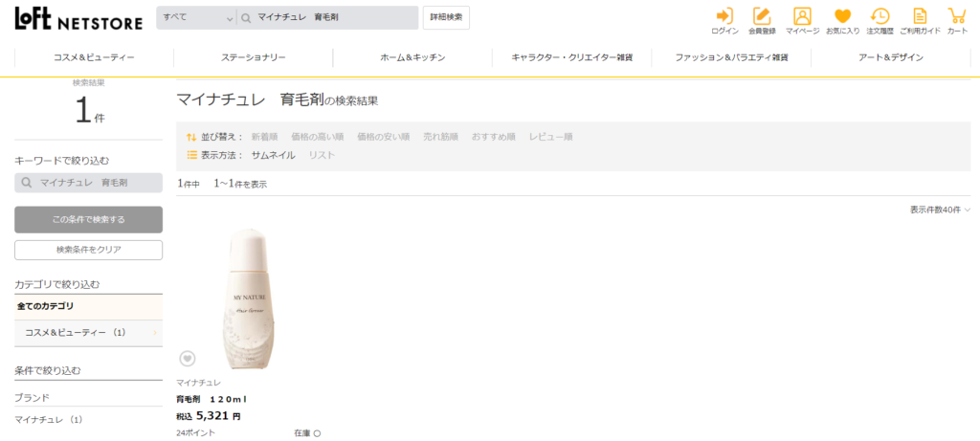Open ファッション&バラエティ雑貨 menu
The height and width of the screenshot is (441, 980).
click(731, 57)
